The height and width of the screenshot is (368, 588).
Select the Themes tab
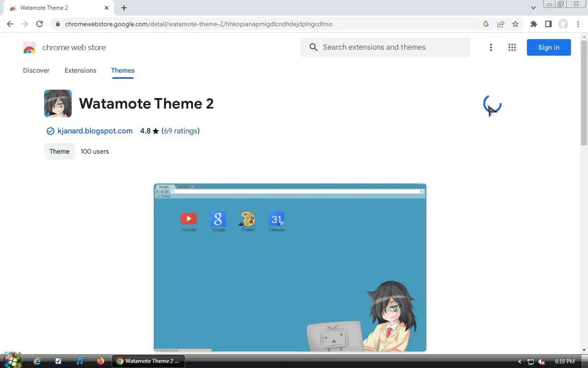pos(123,70)
